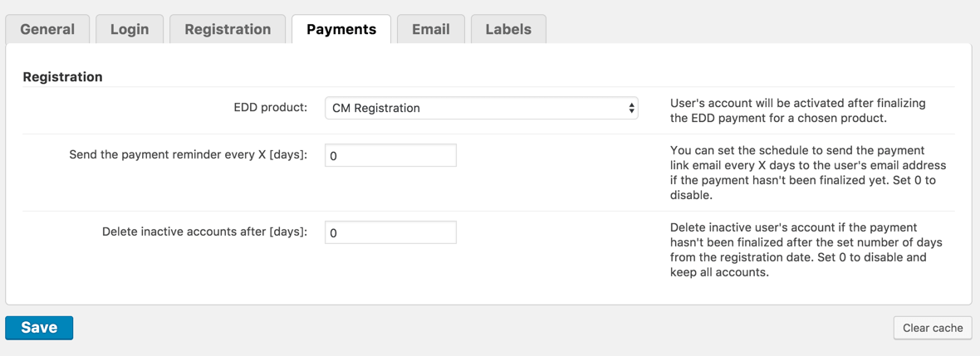
Task: Click the "Delete inactive accounts after" label
Action: 204,232
